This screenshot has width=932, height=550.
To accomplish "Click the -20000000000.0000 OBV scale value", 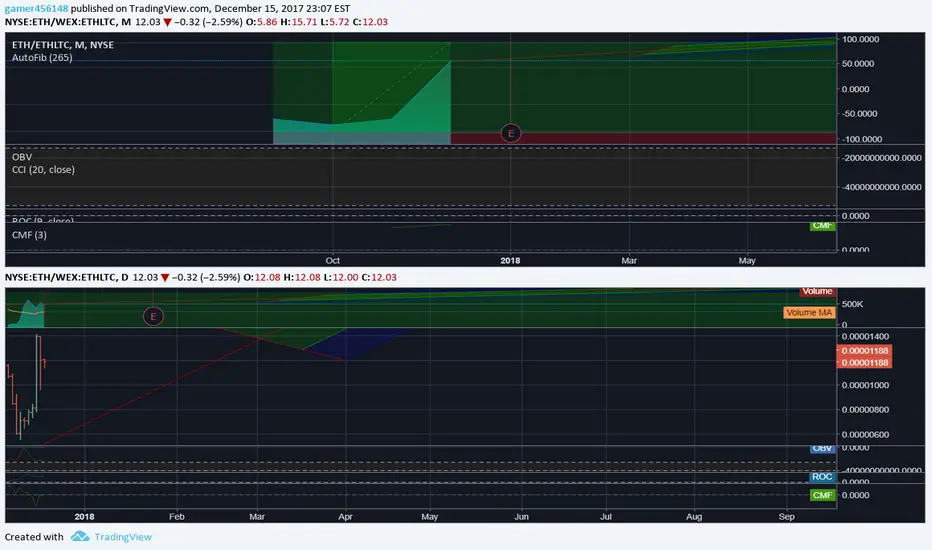I will (x=881, y=158).
